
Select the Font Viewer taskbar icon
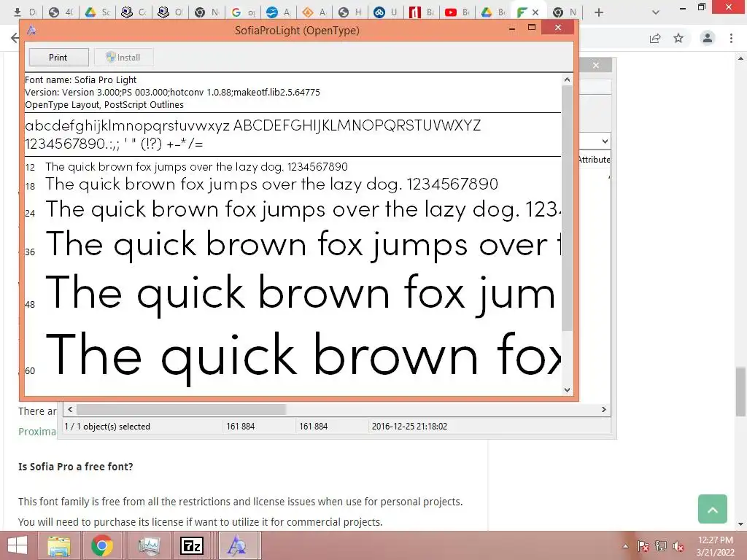[237, 545]
